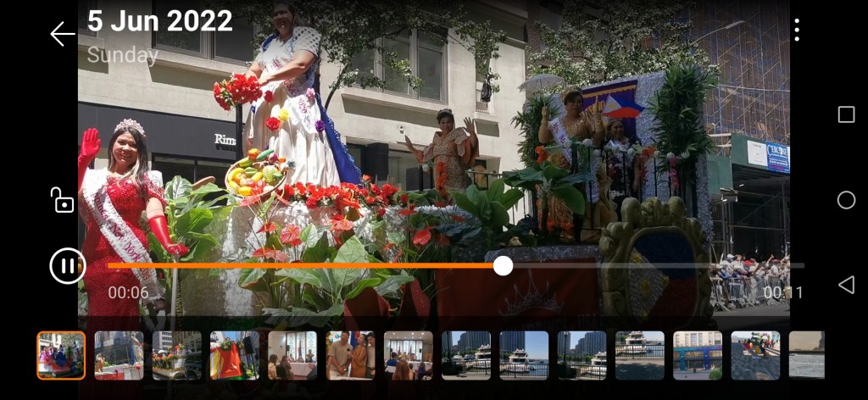The height and width of the screenshot is (400, 868).
Task: Open the three-dot more options menu
Action: [x=796, y=30]
